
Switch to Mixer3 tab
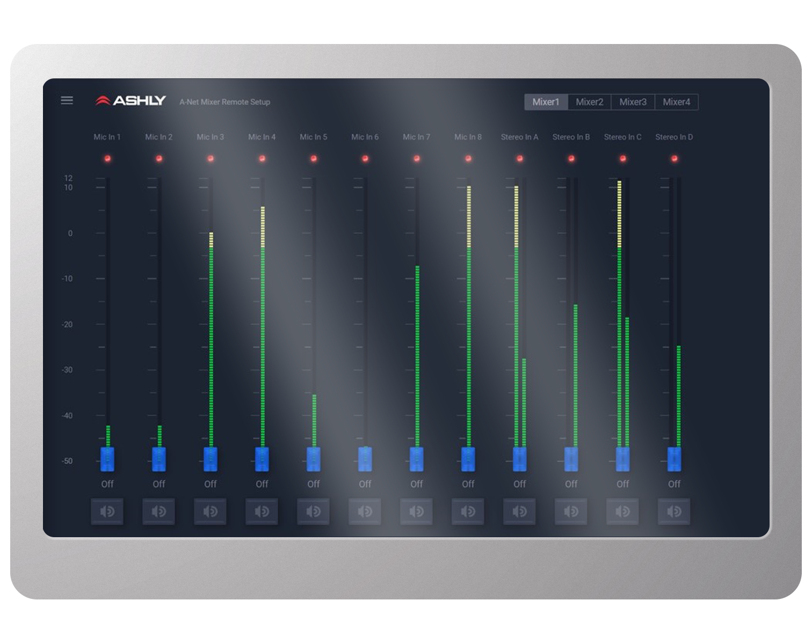click(x=633, y=102)
